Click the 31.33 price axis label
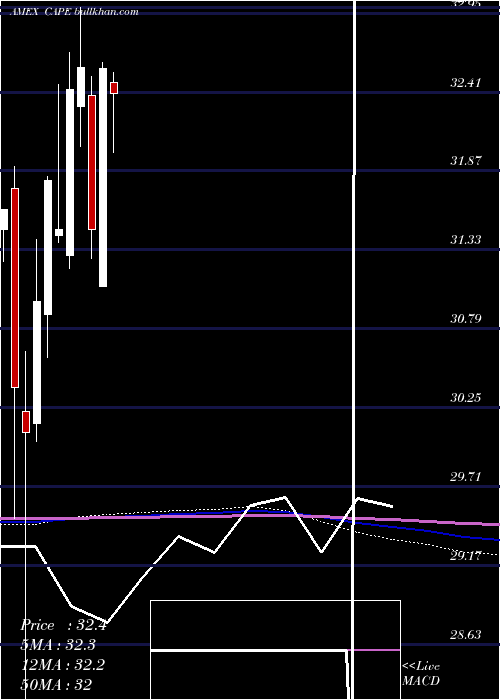The image size is (500, 700). click(466, 240)
